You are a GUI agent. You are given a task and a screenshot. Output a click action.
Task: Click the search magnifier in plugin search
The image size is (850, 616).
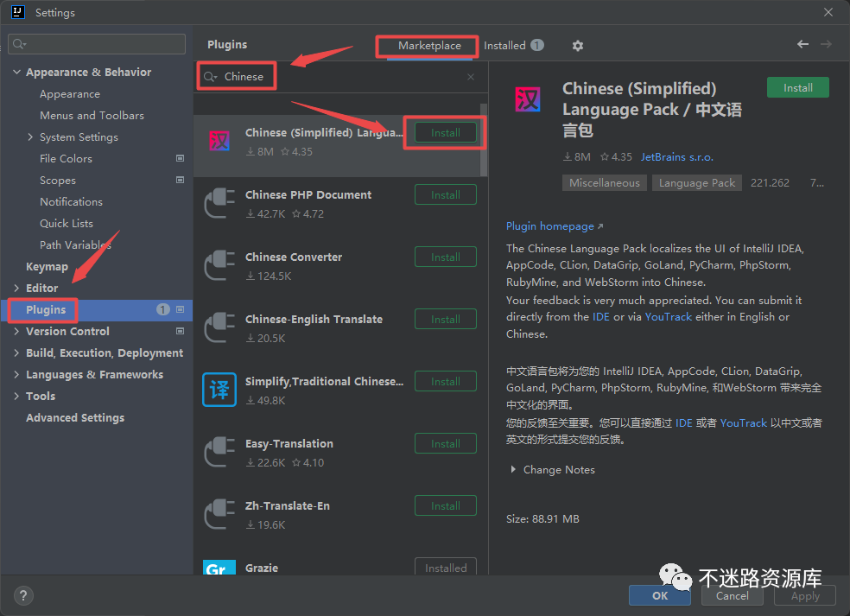coord(210,77)
